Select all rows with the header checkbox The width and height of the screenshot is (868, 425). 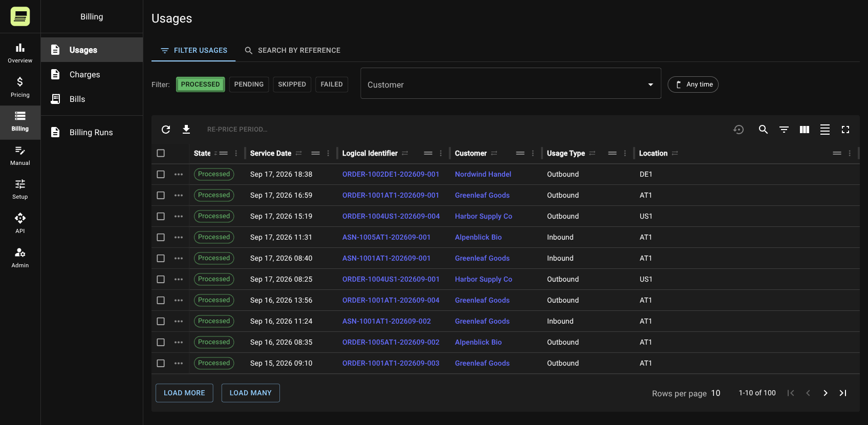(161, 153)
